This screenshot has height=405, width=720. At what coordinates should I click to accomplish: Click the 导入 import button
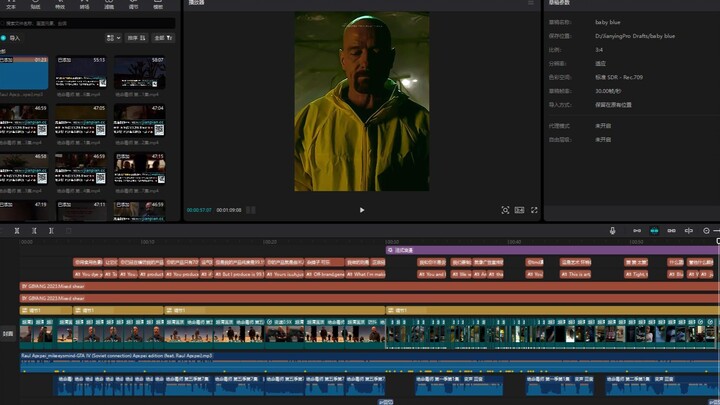tap(11, 38)
